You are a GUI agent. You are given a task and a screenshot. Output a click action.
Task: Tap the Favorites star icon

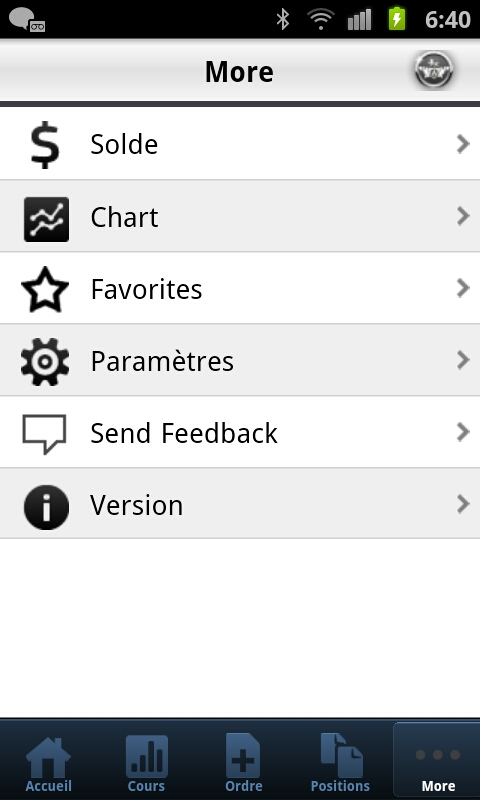pos(45,290)
